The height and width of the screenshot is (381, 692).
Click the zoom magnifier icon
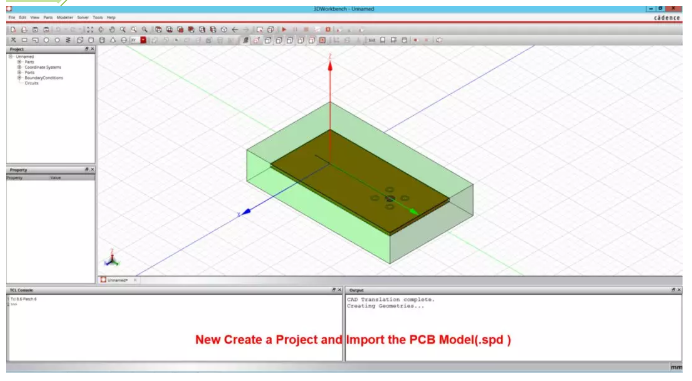[123, 30]
